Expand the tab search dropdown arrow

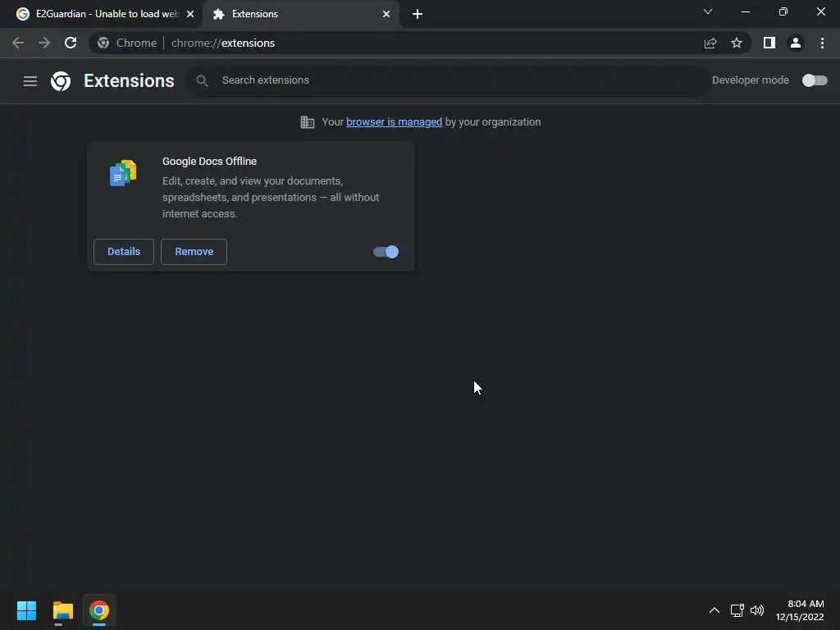tap(708, 11)
